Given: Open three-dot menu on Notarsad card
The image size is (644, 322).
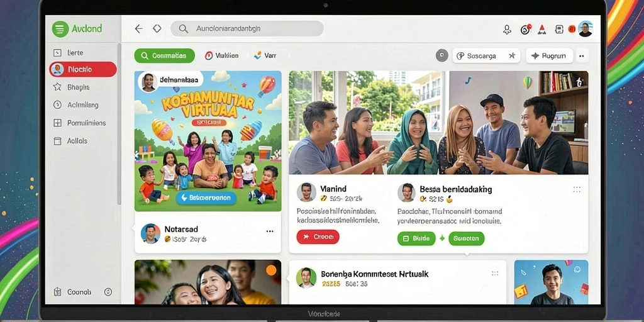Looking at the screenshot, I should coord(270,231).
